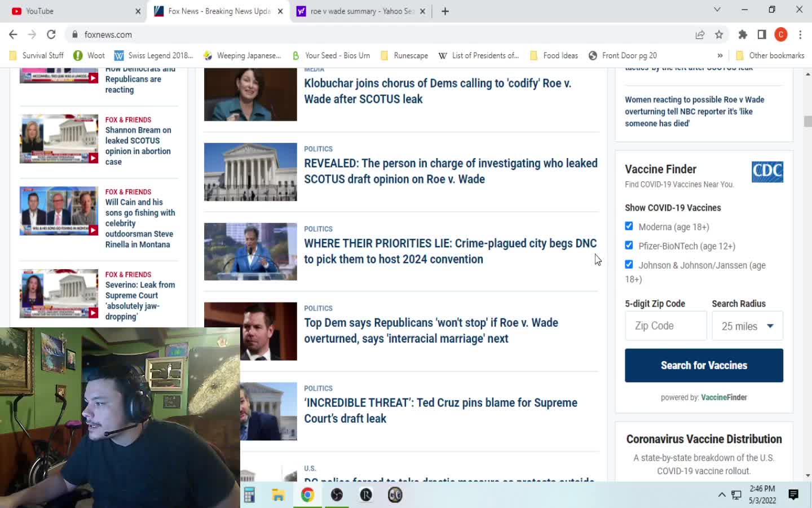812x508 pixels.
Task: Open the REVEALED SCOTUS leak investigator headline
Action: (x=451, y=171)
